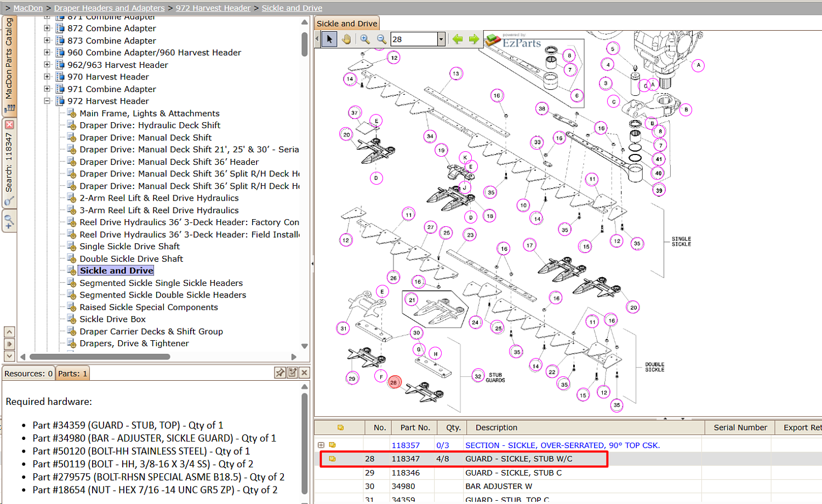Select the BAR ADJUSTER W row
Viewport: 822px width, 504px height.
click(568, 486)
